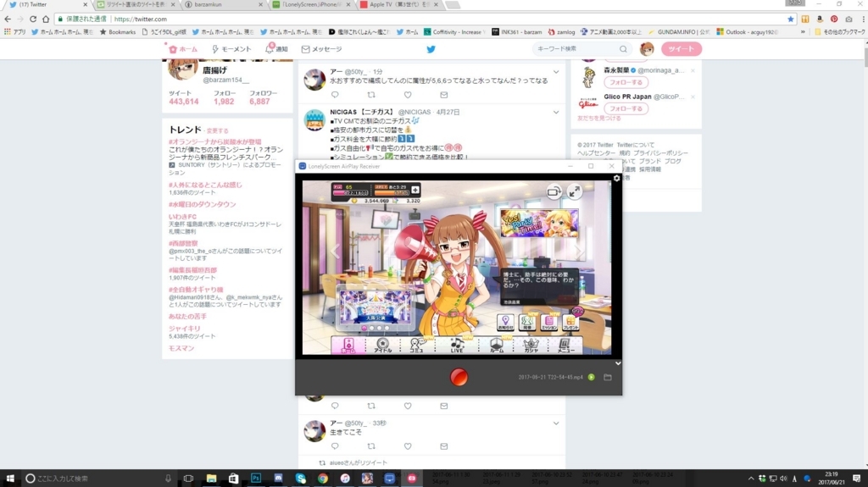The height and width of the screenshot is (487, 868).
Task: Start recording with the red record button
Action: (459, 378)
